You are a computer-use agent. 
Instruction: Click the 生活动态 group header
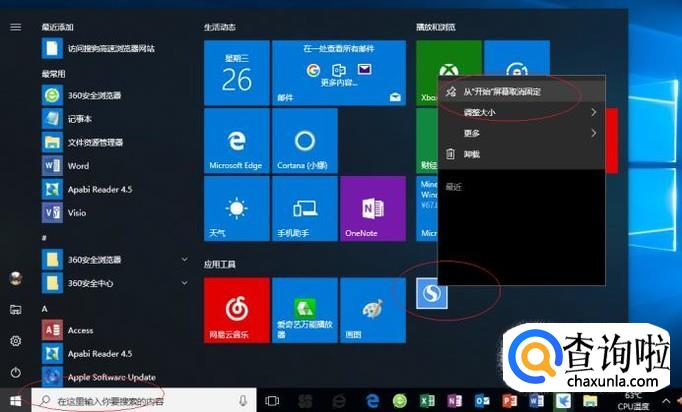(220, 27)
